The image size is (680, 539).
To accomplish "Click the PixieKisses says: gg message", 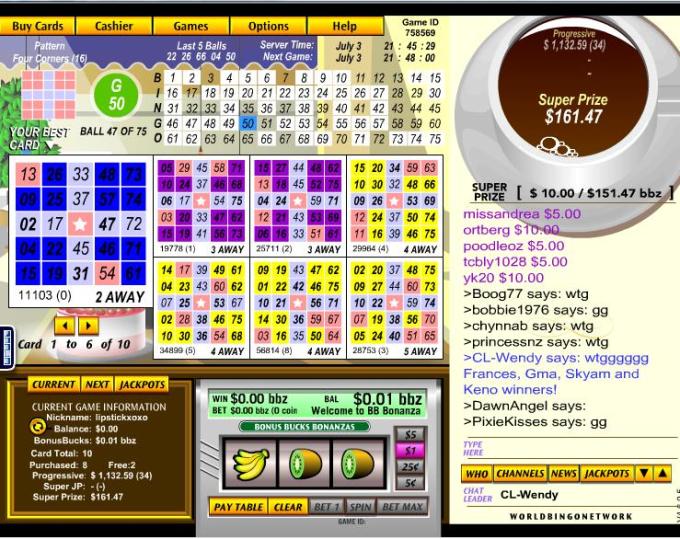I will [535, 422].
